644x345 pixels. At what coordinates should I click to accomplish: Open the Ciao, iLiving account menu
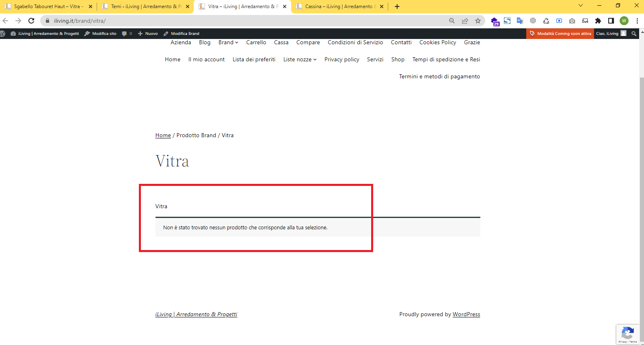click(611, 34)
